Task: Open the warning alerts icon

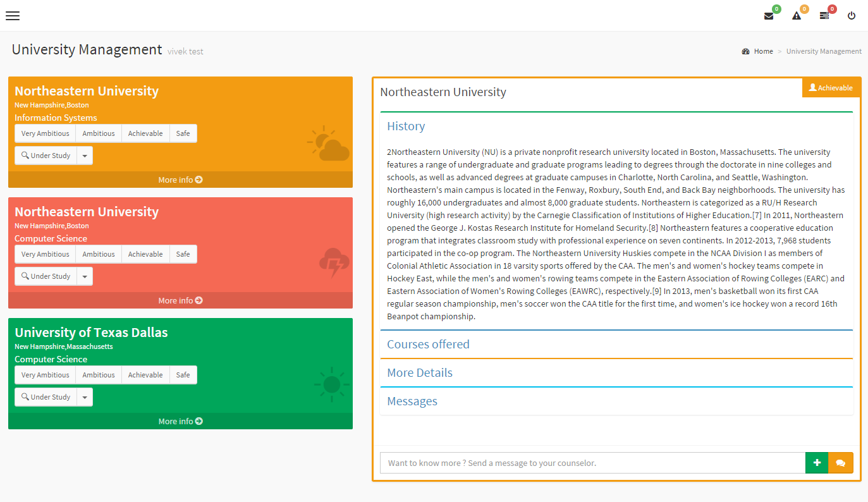Action: coord(797,16)
